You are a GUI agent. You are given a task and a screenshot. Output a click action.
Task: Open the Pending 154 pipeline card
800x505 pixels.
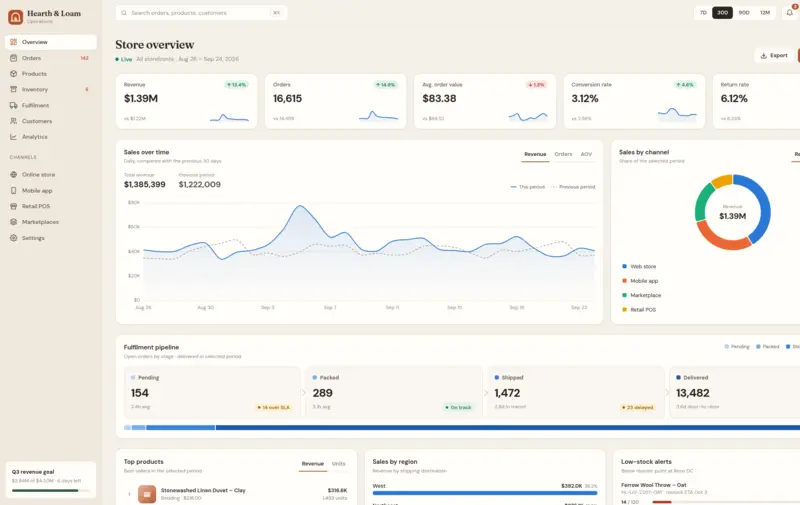pyautogui.click(x=212, y=392)
